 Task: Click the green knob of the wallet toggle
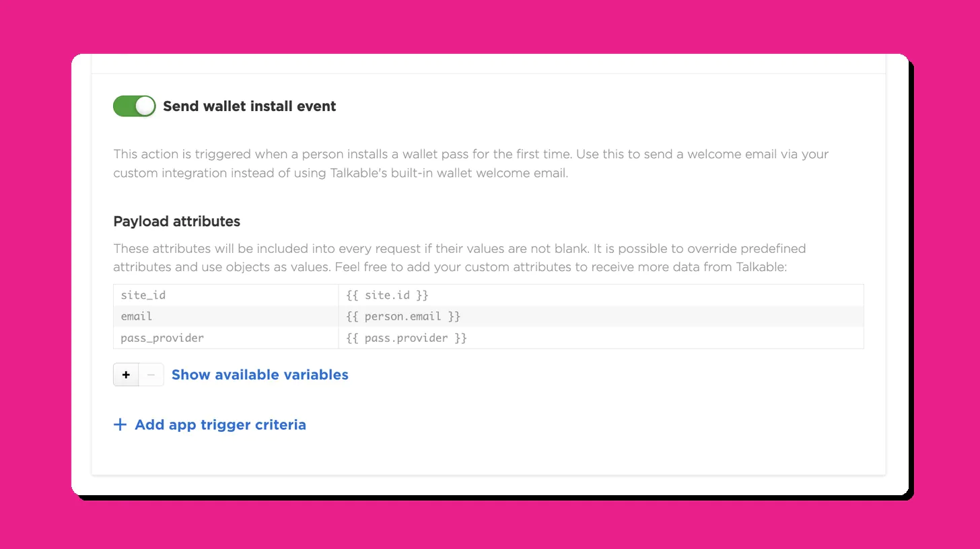[x=145, y=106]
